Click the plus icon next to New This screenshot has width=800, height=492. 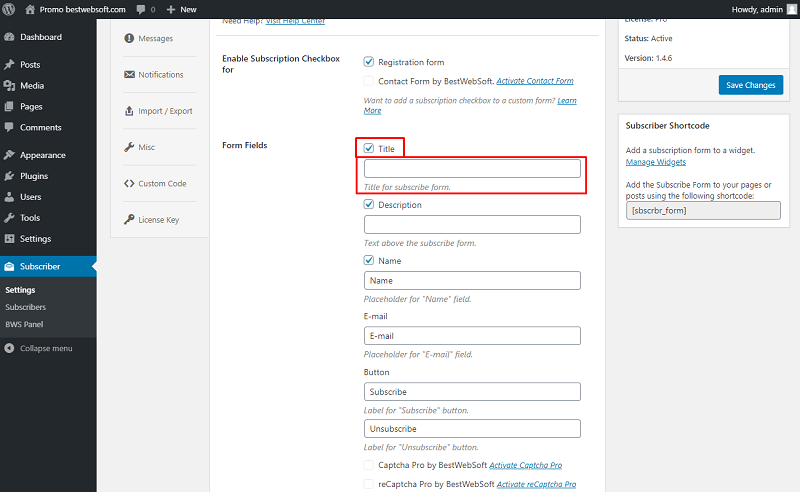[171, 9]
